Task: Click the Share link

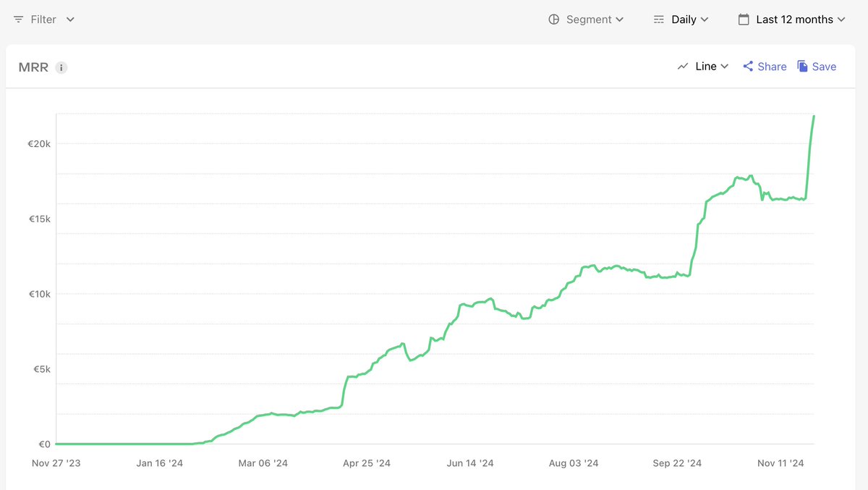Action: pyautogui.click(x=772, y=67)
